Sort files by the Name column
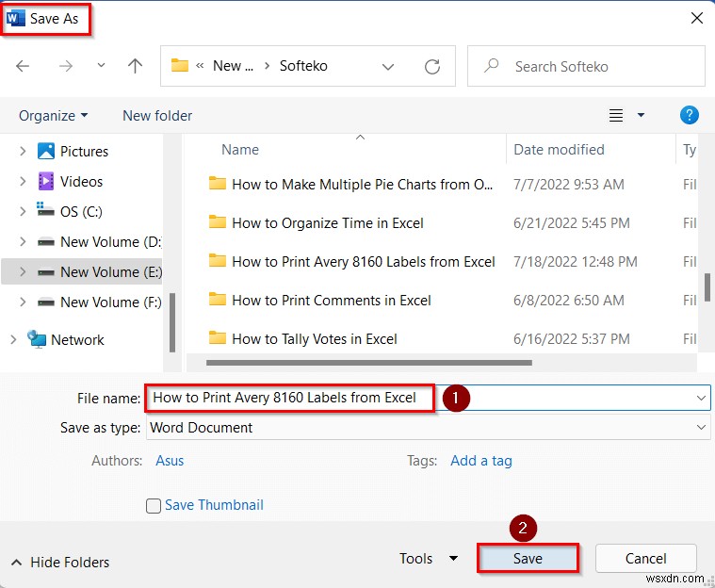The width and height of the screenshot is (715, 588). click(x=240, y=150)
